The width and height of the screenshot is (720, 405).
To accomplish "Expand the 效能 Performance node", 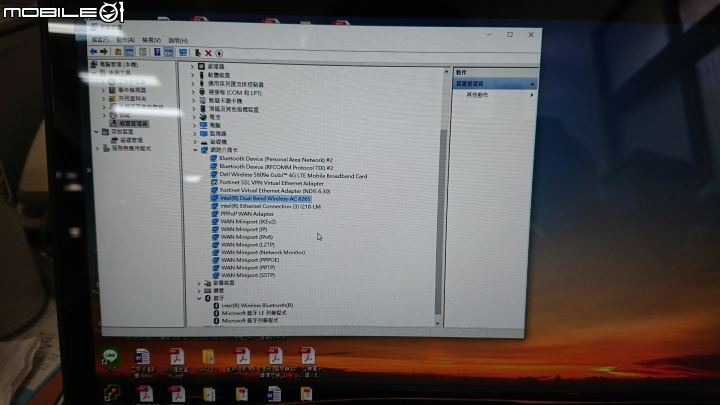I will 104,115.
